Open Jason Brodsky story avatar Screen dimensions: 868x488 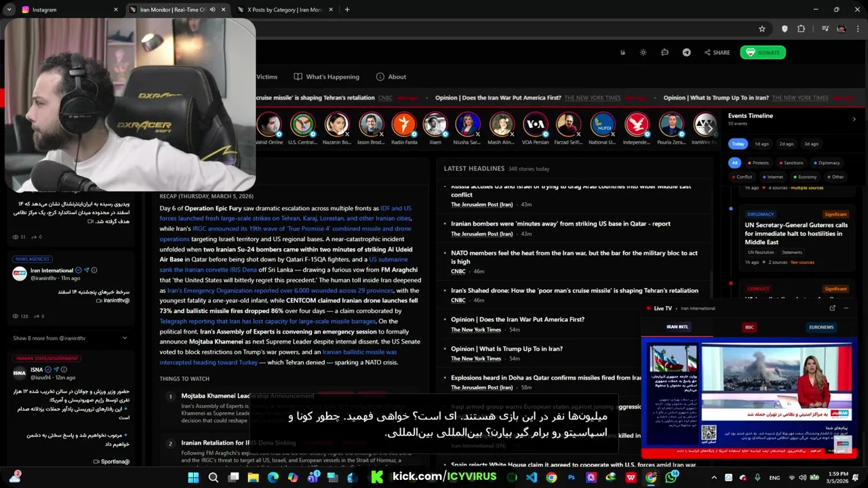click(370, 125)
